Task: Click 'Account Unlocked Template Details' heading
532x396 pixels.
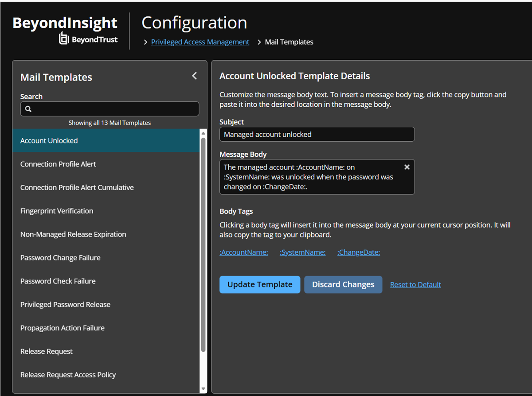Action: coord(295,76)
